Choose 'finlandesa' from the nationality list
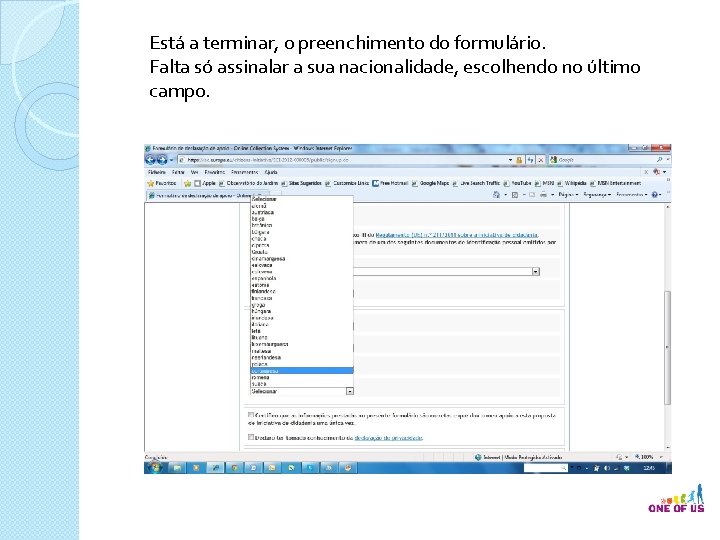Screen dimensions: 720x540 pos(302,291)
